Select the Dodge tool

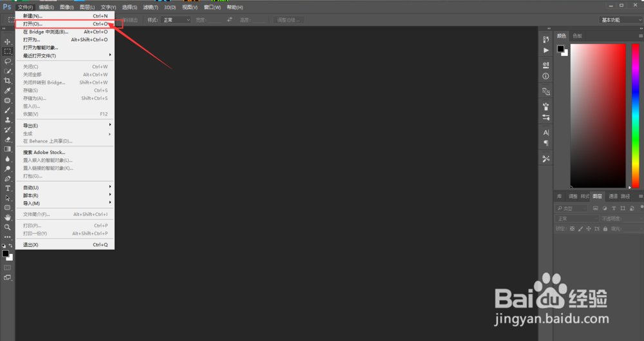[7, 169]
